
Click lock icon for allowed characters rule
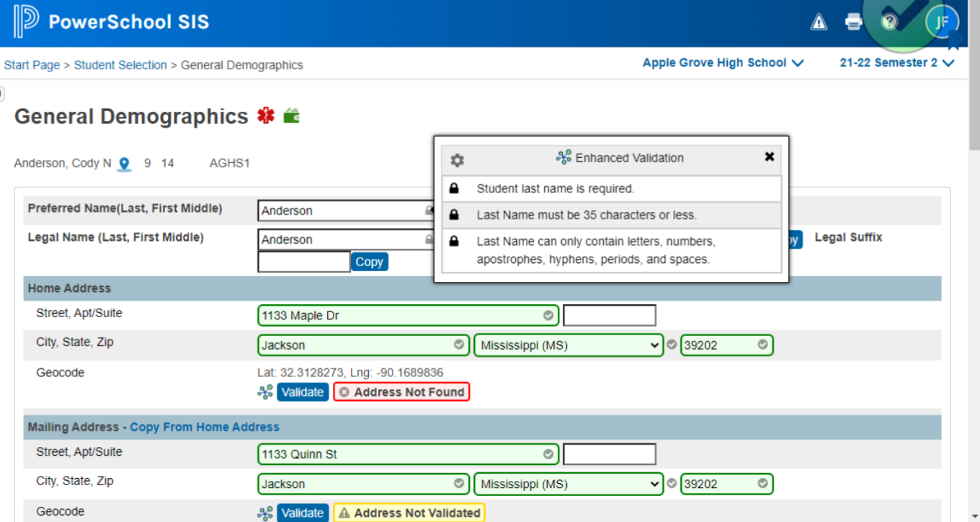click(454, 242)
